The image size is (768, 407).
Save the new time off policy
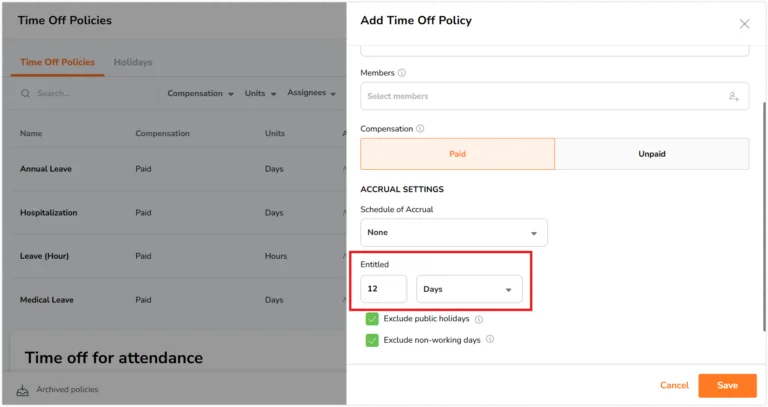[x=727, y=385]
